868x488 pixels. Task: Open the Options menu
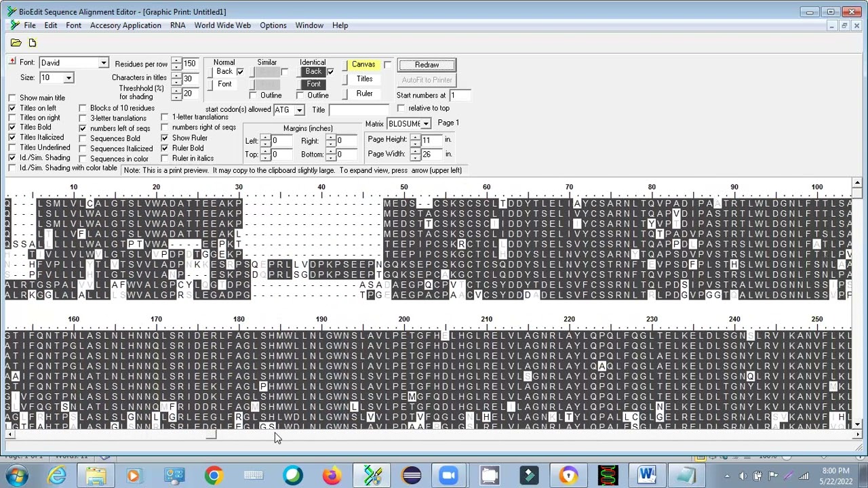click(273, 26)
